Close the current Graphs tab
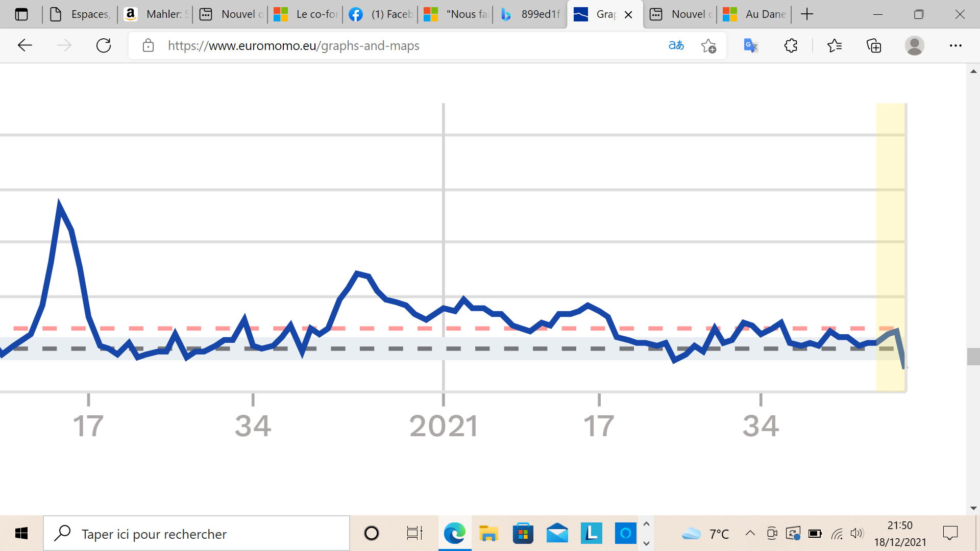 [x=629, y=15]
